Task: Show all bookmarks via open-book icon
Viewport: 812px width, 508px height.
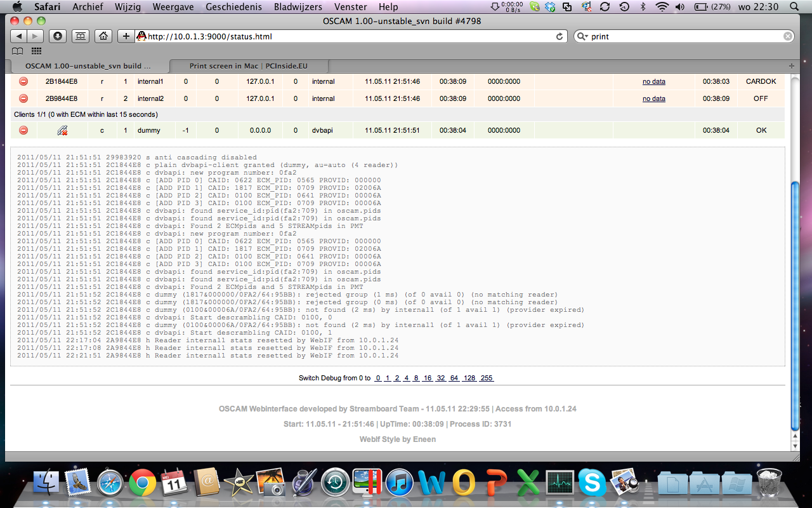Action: point(18,51)
